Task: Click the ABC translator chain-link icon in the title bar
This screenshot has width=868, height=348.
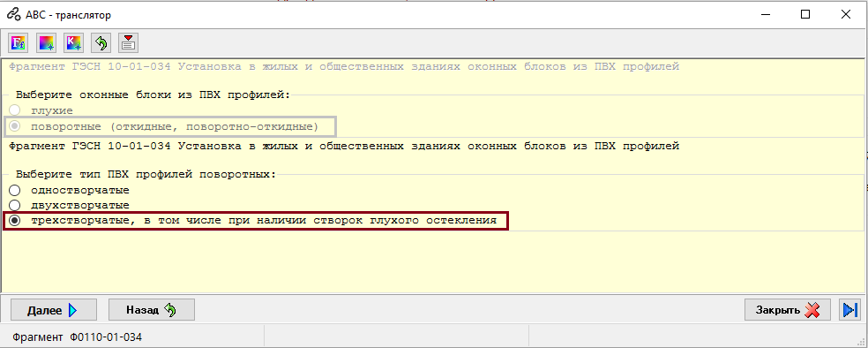Action: (x=14, y=15)
